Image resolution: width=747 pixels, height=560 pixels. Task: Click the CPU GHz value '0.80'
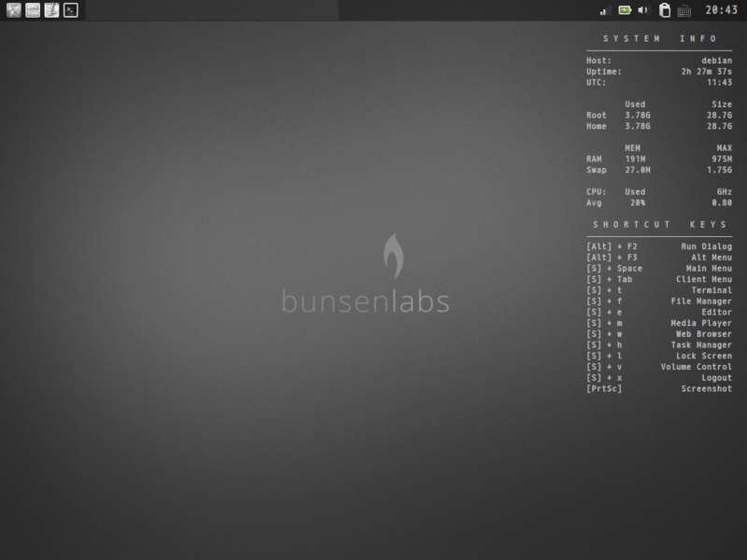(x=722, y=203)
